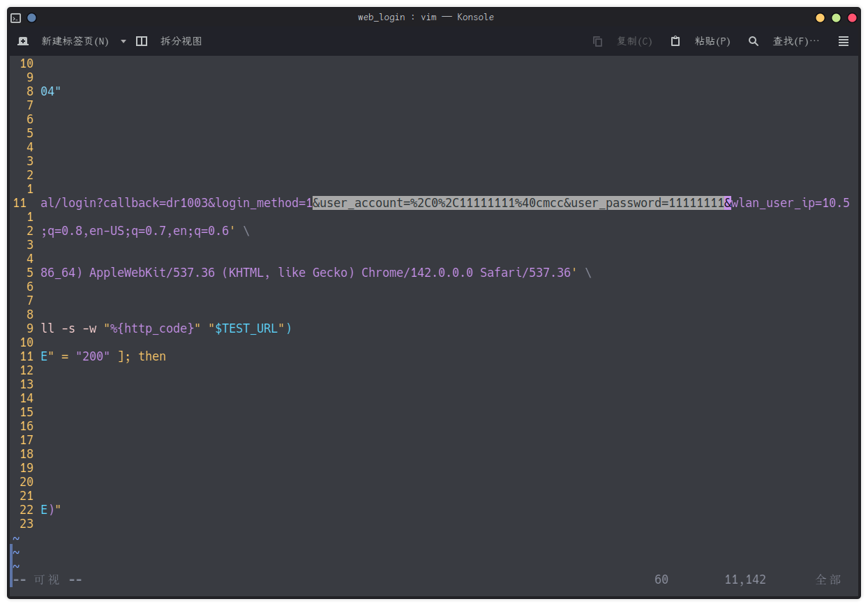Click the green maximize window button
868x606 pixels.
pyautogui.click(x=836, y=17)
